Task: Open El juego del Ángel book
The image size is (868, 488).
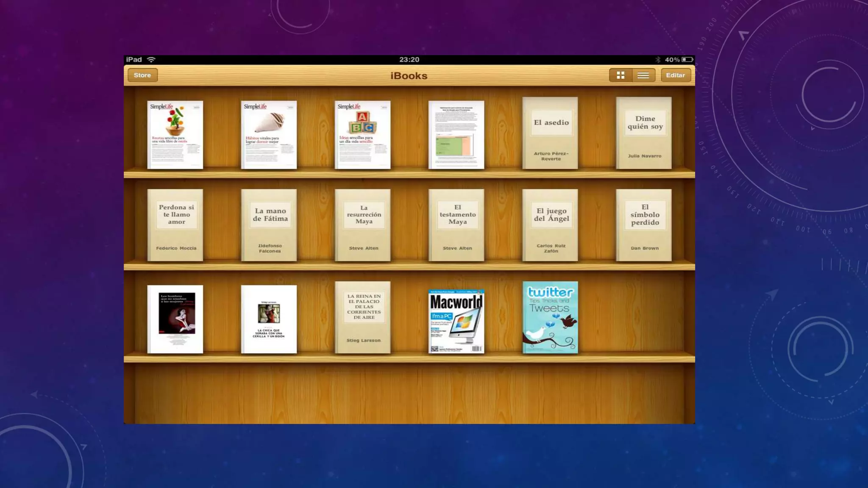Action: click(x=550, y=225)
